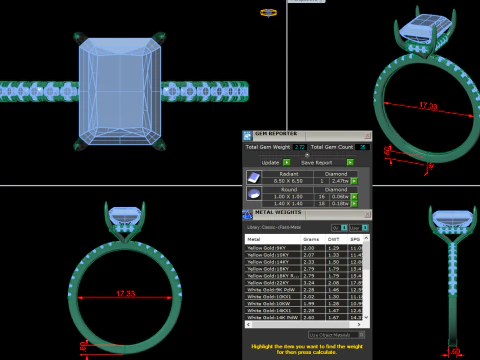Enable the Use Object Materials checkbox
The image size is (480, 360).
click(x=362, y=334)
